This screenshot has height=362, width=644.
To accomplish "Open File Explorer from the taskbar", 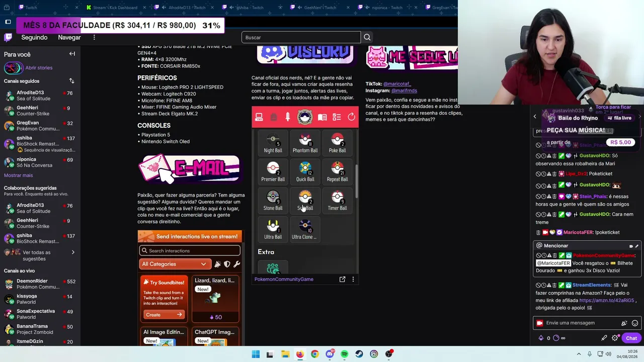I will click(x=285, y=354).
